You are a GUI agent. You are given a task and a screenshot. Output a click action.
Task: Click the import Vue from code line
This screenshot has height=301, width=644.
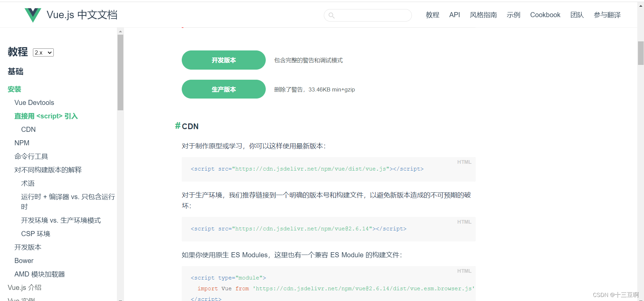coord(336,289)
